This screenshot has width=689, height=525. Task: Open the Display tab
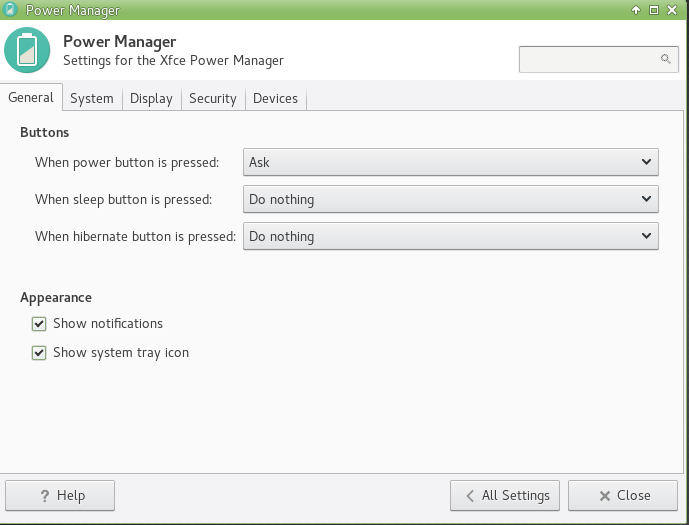[151, 98]
